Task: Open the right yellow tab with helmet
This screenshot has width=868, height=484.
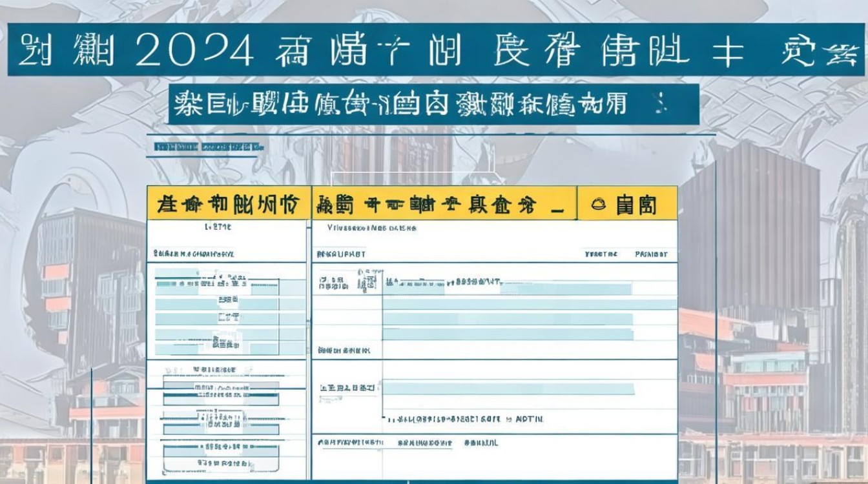Action: coord(627,204)
